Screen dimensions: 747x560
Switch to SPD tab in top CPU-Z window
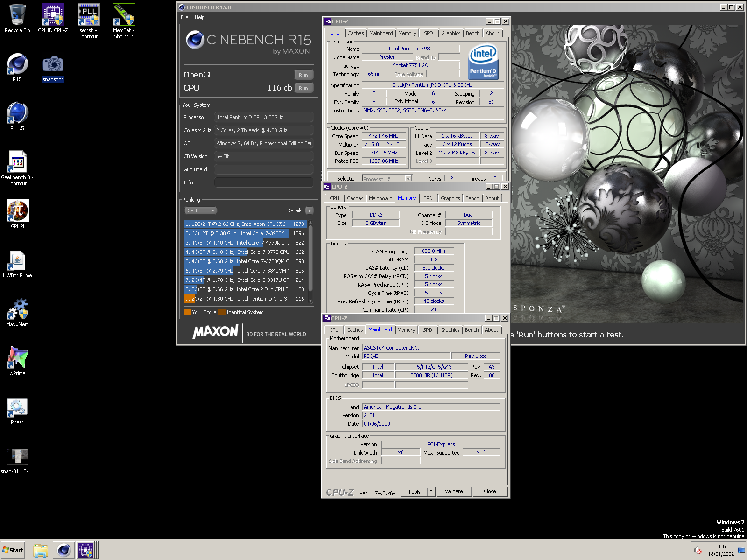click(x=429, y=33)
